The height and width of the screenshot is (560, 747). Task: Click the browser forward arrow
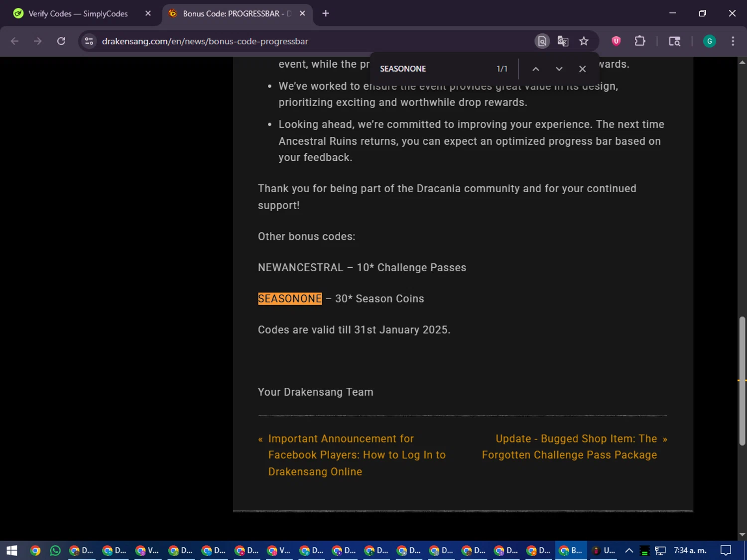click(x=38, y=41)
